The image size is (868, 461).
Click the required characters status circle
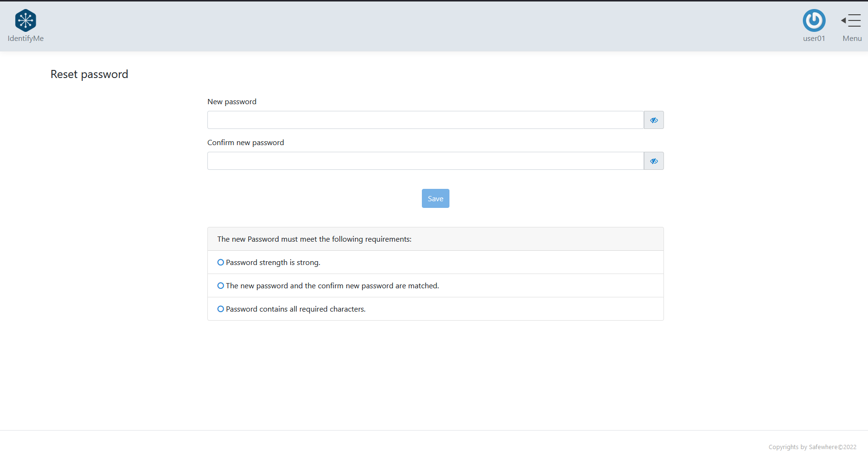coord(221,309)
